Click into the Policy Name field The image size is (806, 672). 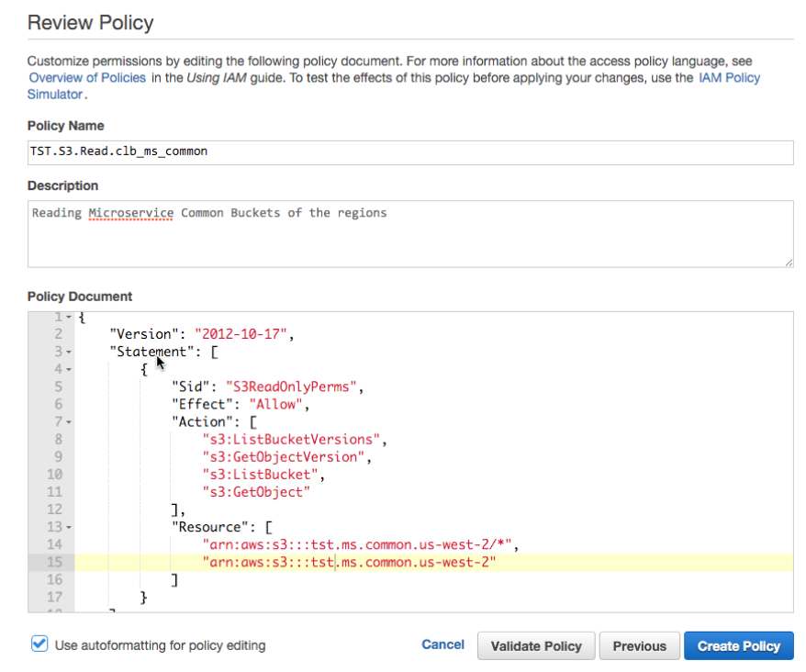pyautogui.click(x=409, y=151)
